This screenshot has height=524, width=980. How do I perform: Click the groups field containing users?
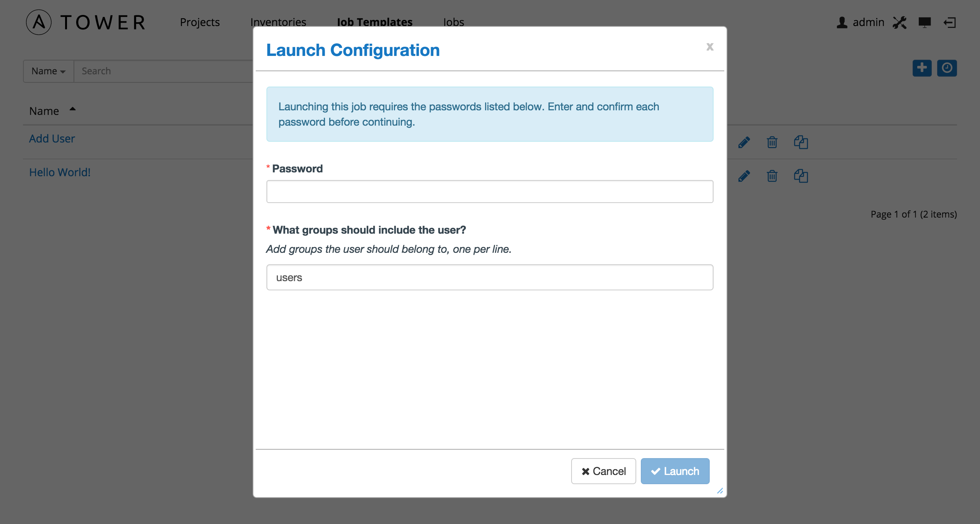pos(490,277)
